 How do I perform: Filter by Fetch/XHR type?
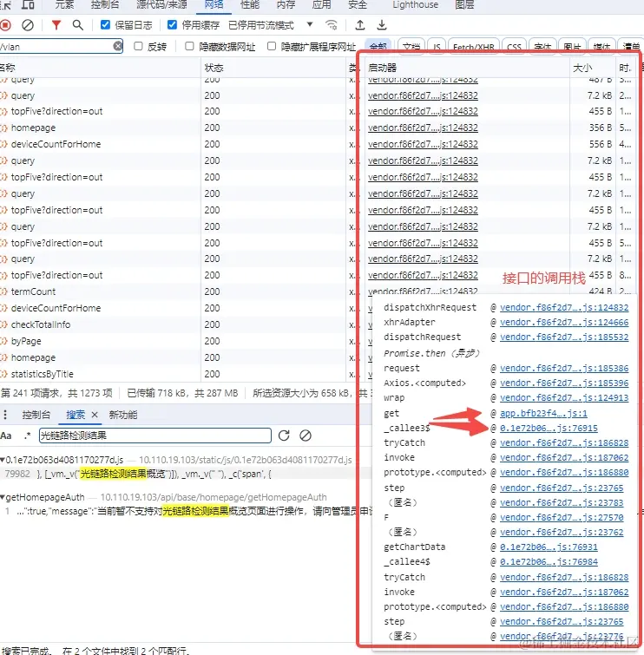(x=474, y=46)
